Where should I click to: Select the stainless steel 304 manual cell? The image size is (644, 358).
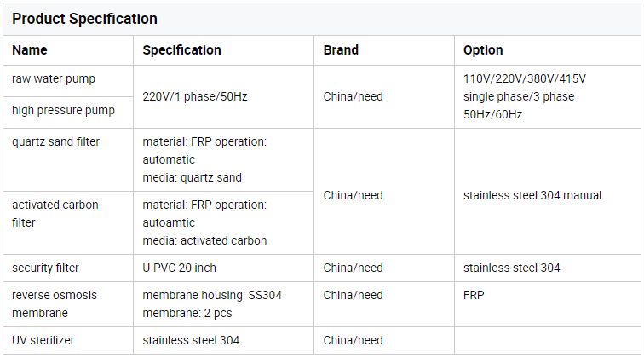pos(532,195)
